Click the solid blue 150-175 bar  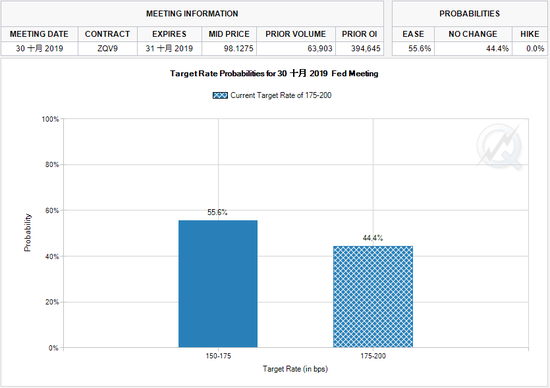click(218, 284)
